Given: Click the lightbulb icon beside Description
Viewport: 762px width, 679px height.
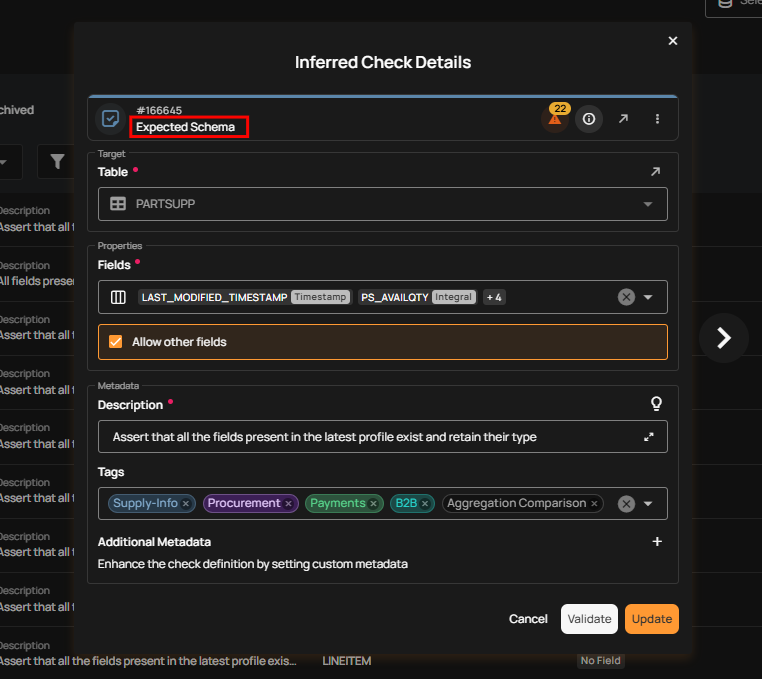Looking at the screenshot, I should 656,404.
